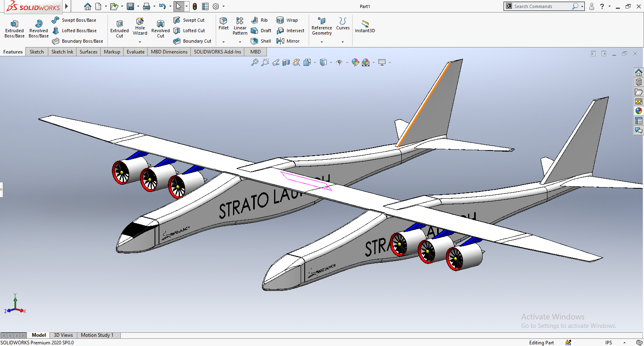
Task: Select the Lofted Boss/Base tool
Action: pos(74,31)
